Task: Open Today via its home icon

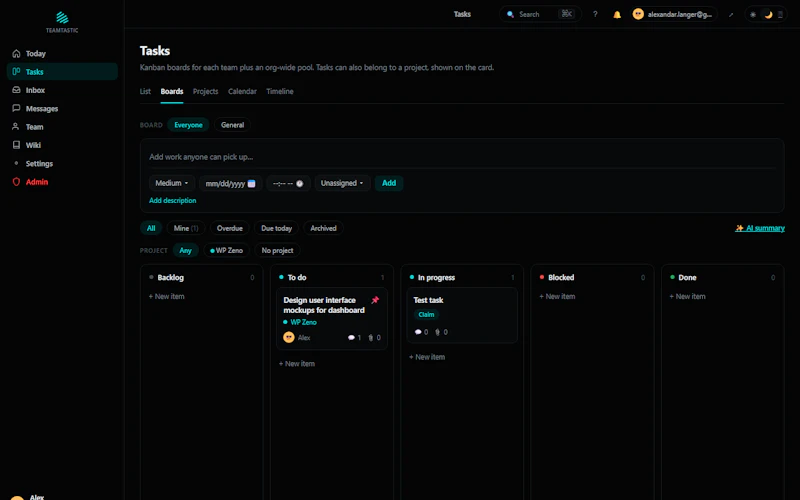Action: (x=16, y=54)
